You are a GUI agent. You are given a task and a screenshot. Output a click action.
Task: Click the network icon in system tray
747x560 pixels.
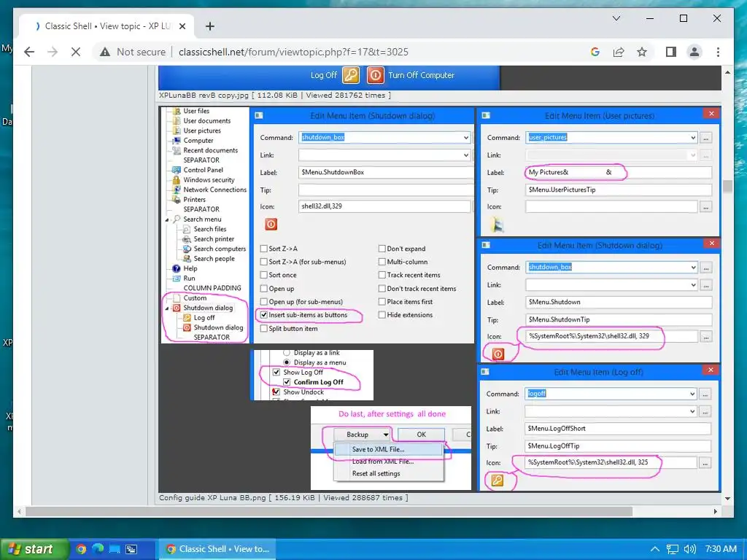click(x=672, y=549)
